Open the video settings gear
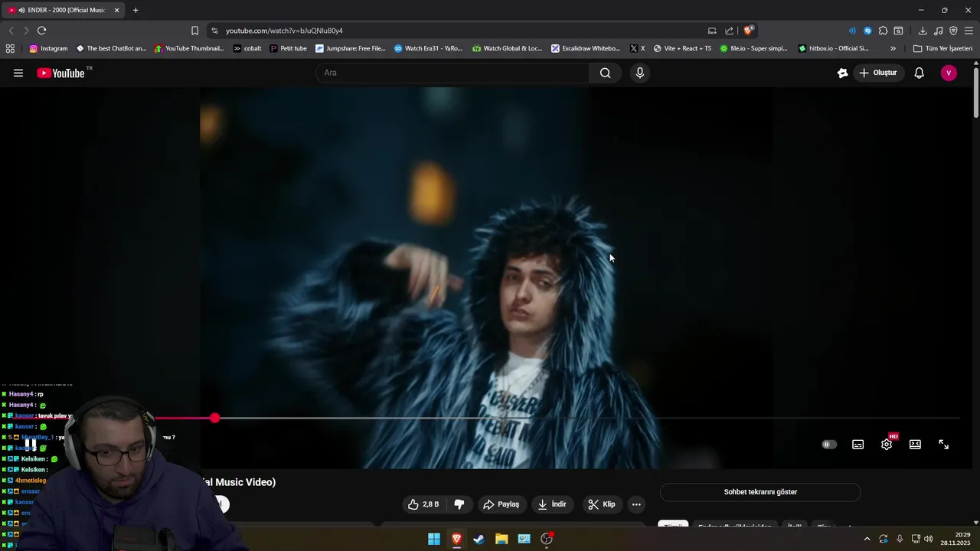 tap(887, 445)
